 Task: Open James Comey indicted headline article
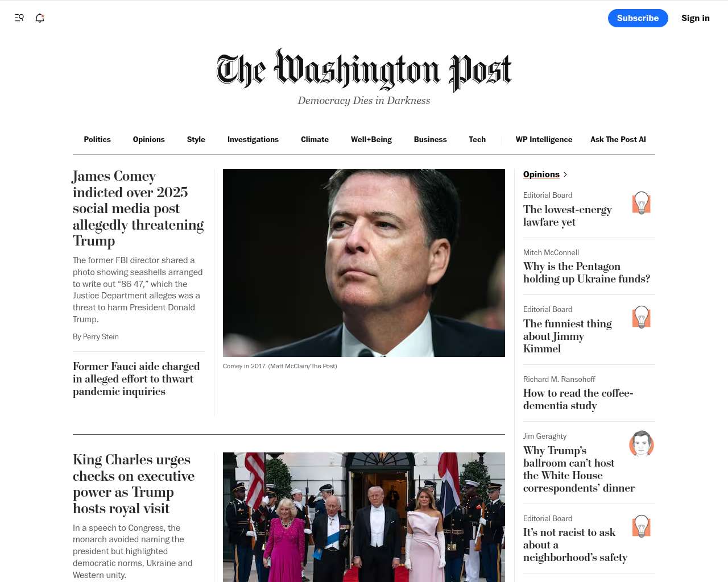click(x=138, y=208)
